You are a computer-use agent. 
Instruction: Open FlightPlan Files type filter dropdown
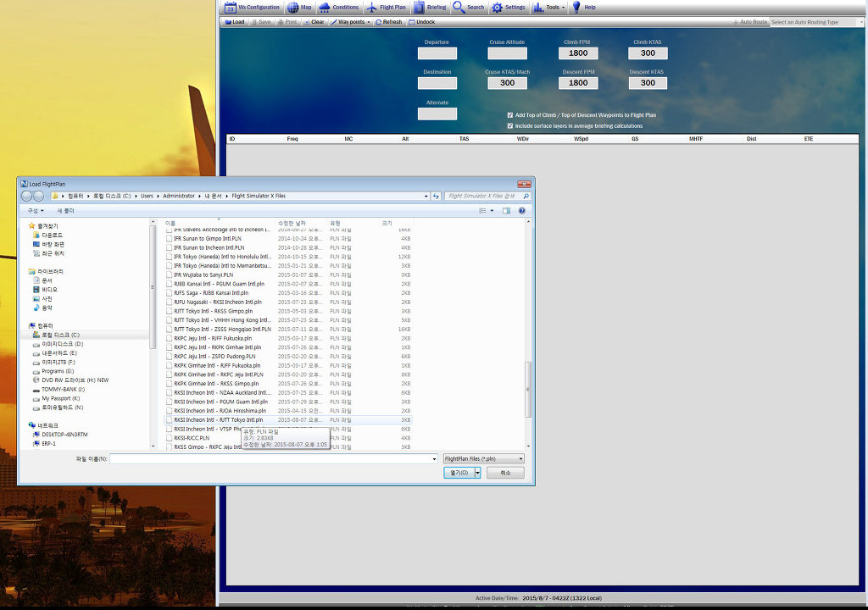coord(483,458)
